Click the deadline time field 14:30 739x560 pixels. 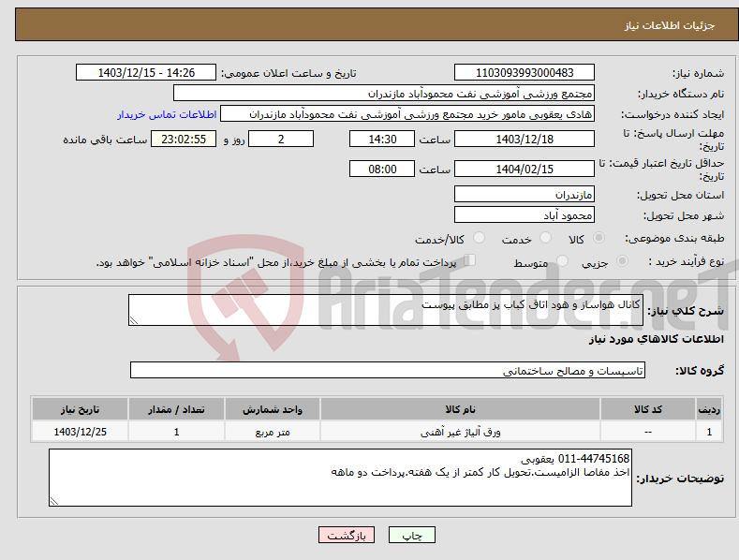pos(382,139)
